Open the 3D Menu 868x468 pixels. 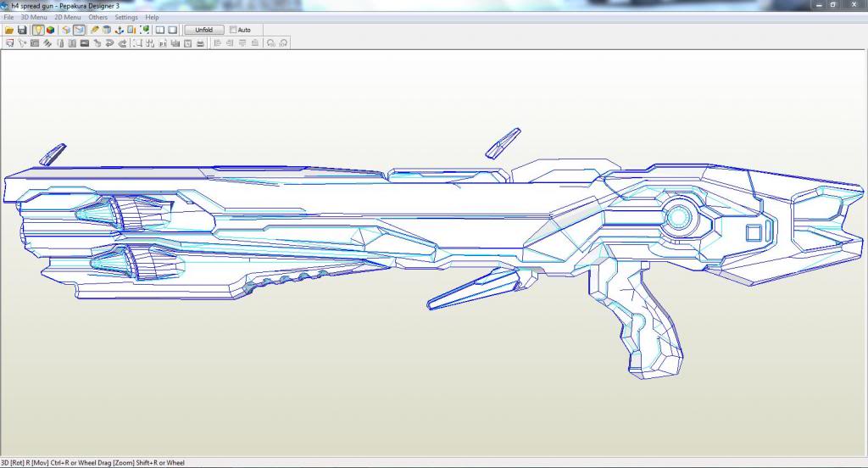tap(34, 17)
